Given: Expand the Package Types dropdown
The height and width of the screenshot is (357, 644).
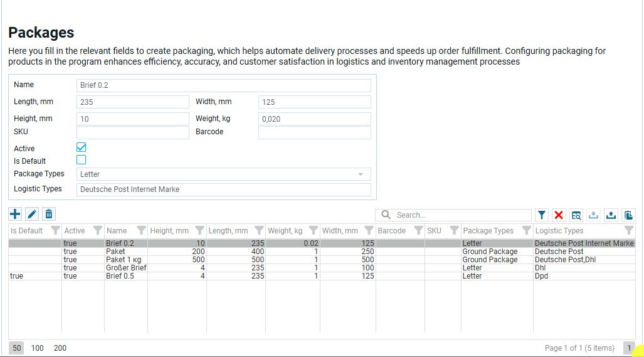Looking at the screenshot, I should 361,174.
